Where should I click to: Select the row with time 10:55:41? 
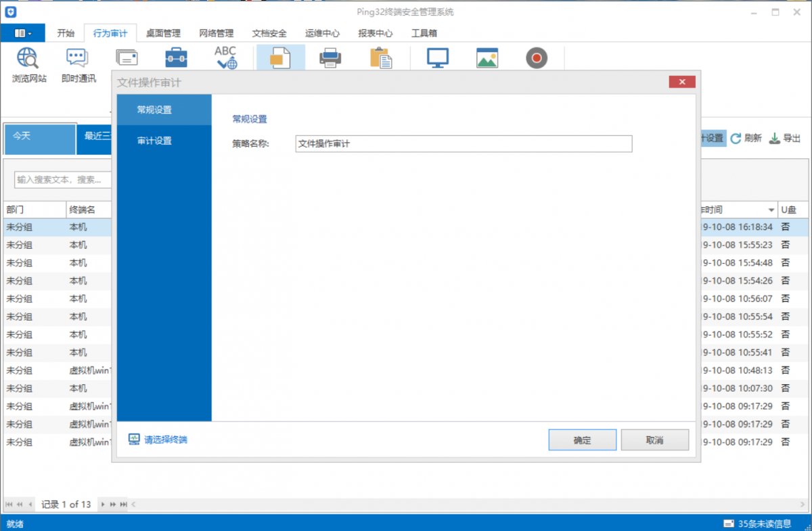click(406, 352)
